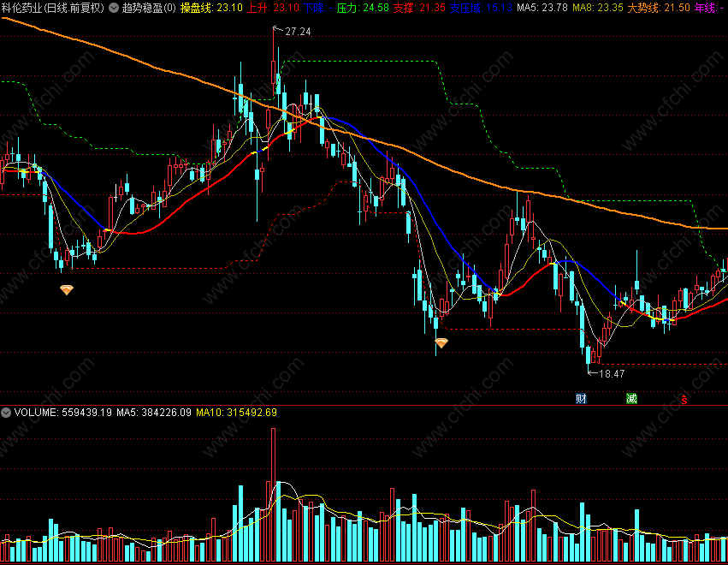The height and width of the screenshot is (565, 728).
Task: Click the volume MA5: 384226.09 value
Action: click(154, 413)
